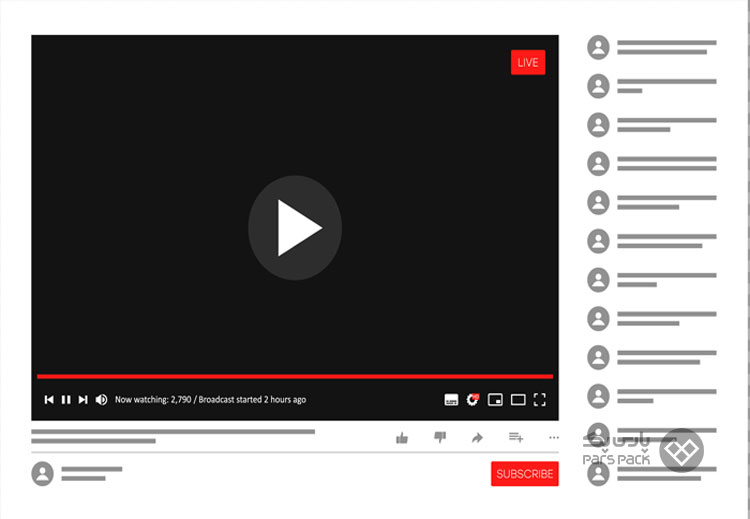Click the red progress bar
Viewport: 750px width, 519px height.
coord(295,376)
